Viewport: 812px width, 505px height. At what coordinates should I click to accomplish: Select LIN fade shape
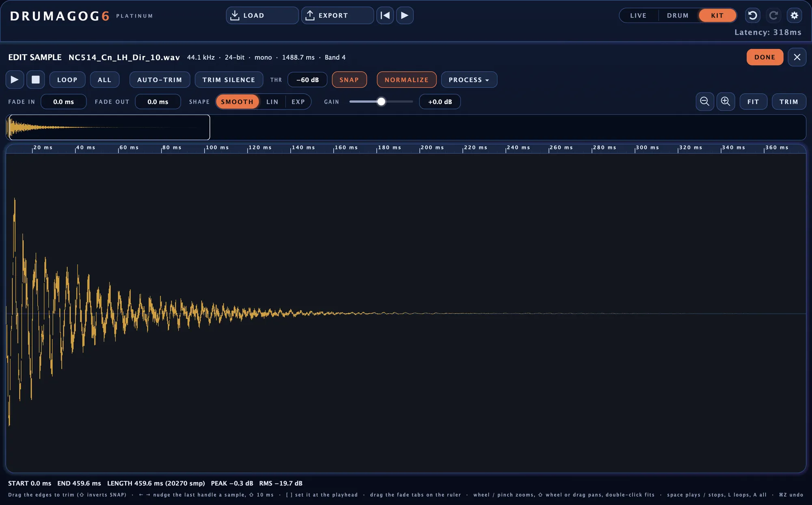[x=272, y=102]
